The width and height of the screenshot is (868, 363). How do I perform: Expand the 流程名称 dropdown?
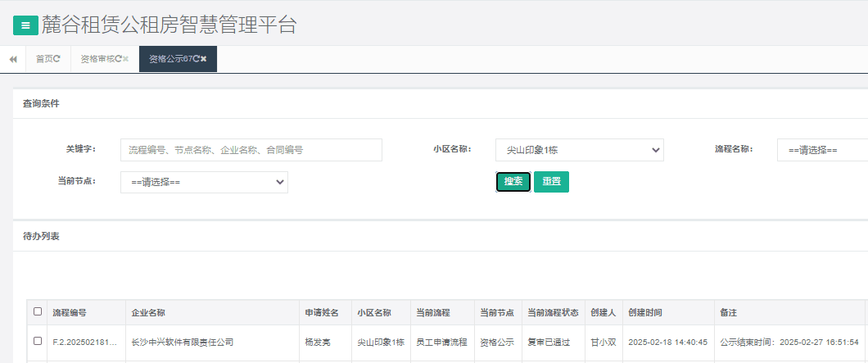[x=821, y=150]
